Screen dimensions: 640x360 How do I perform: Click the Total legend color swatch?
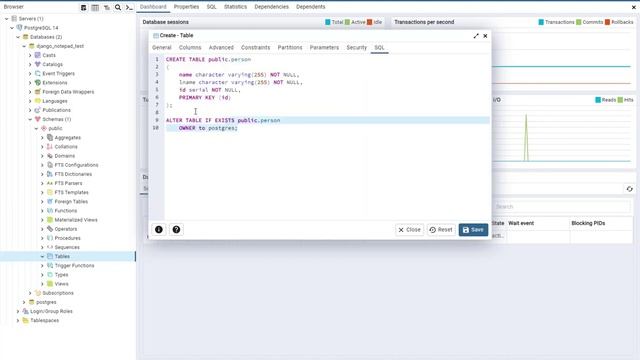click(x=328, y=22)
